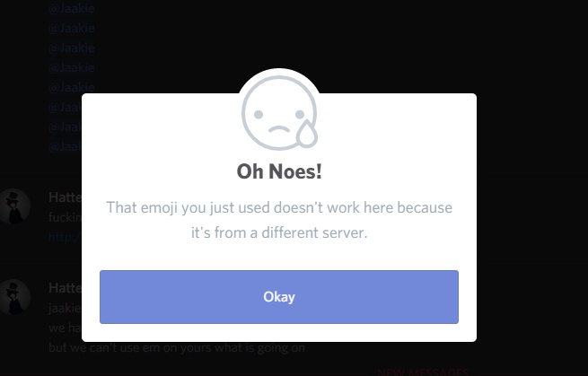Image resolution: width=588 pixels, height=376 pixels.
Task: Click the last @Jaakie mention in the list
Action: [66, 146]
